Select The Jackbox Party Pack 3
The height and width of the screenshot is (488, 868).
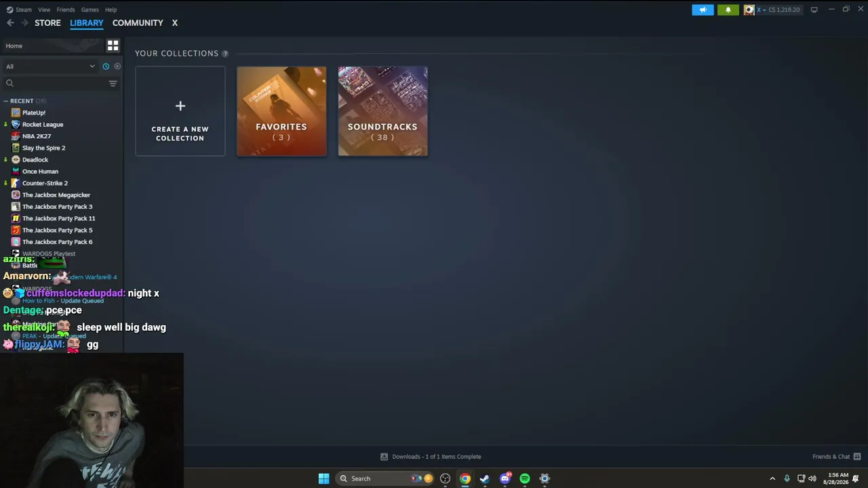tap(57, 207)
